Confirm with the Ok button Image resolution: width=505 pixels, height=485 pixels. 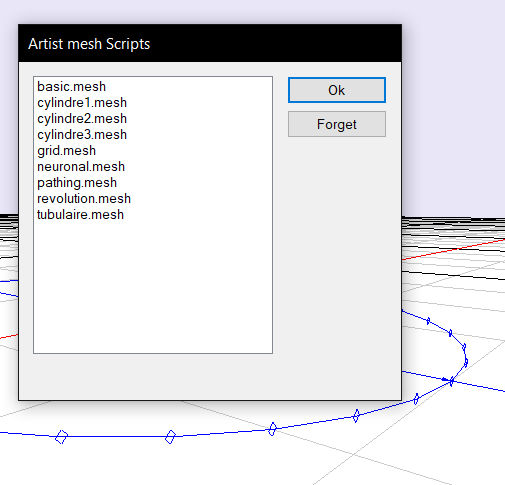point(337,90)
